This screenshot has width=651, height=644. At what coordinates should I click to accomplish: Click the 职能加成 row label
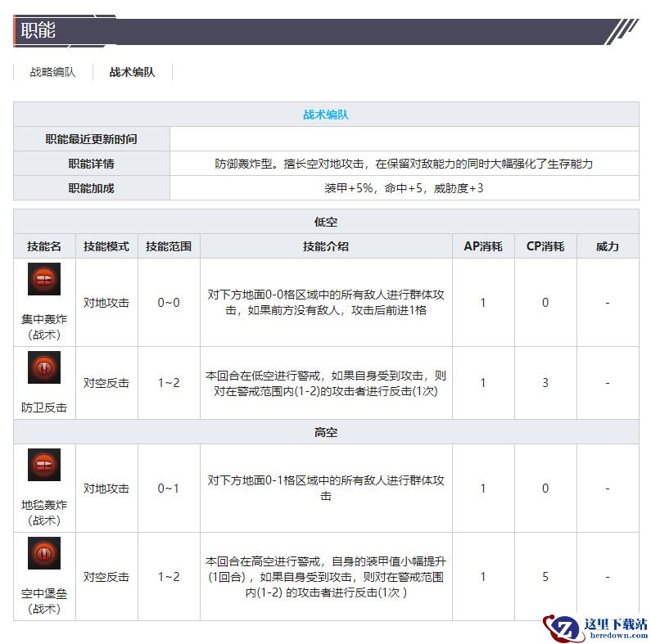point(92,188)
